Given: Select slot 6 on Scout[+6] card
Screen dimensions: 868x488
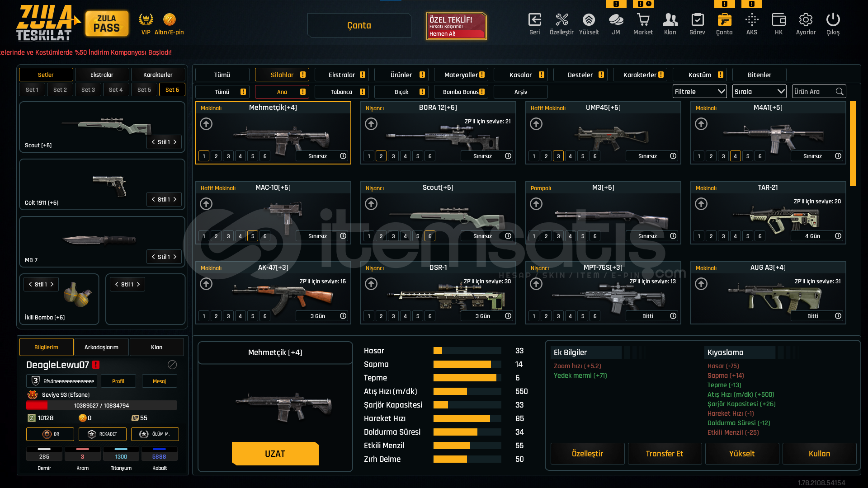Looking at the screenshot, I should click(430, 236).
